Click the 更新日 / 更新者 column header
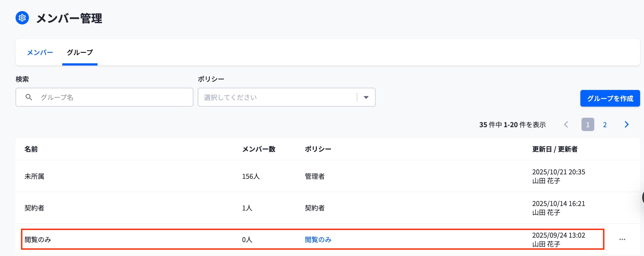 (555, 149)
